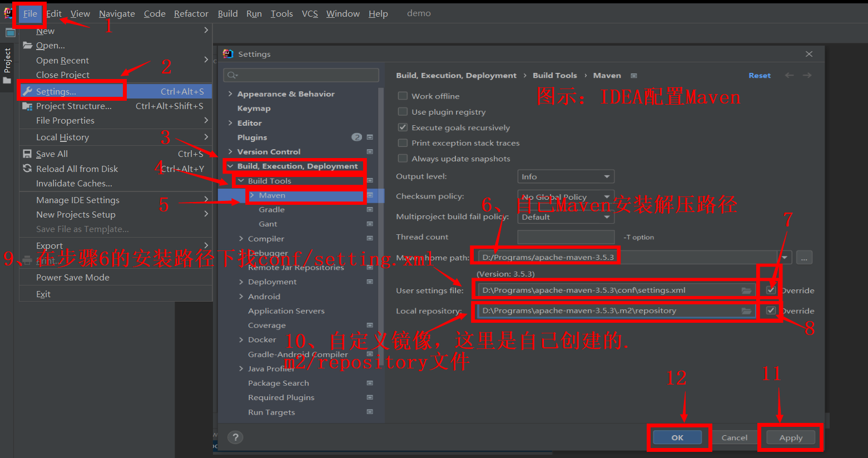This screenshot has width=868, height=458.
Task: Expand Appearance & Behavior tree node
Action: click(x=230, y=93)
